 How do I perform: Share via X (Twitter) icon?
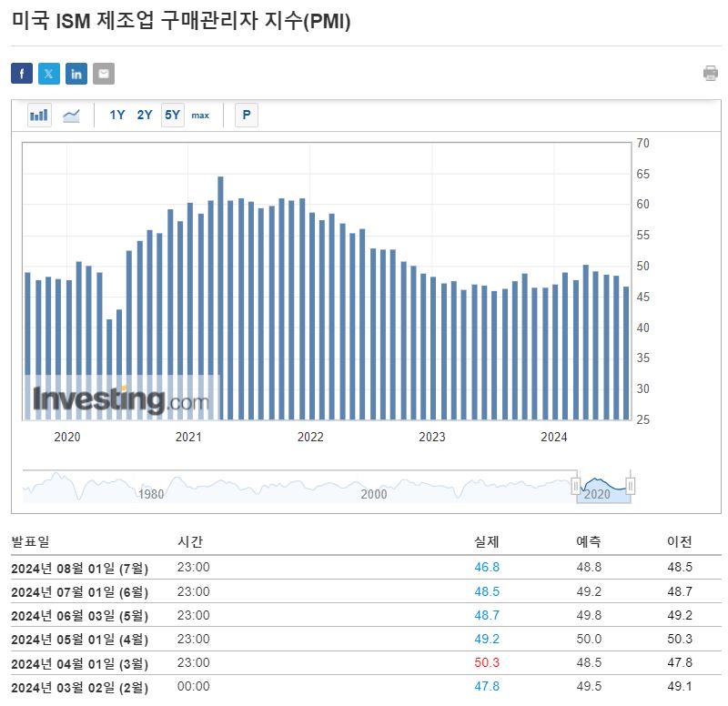(49, 74)
